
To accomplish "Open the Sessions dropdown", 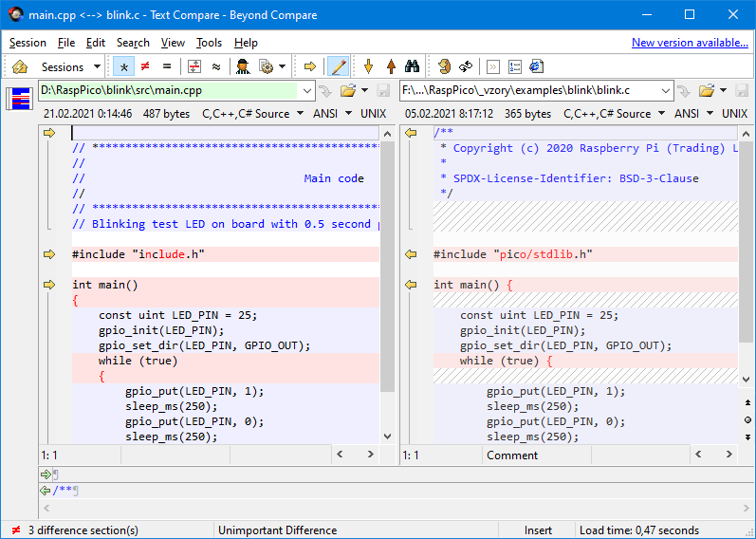I will coord(70,66).
